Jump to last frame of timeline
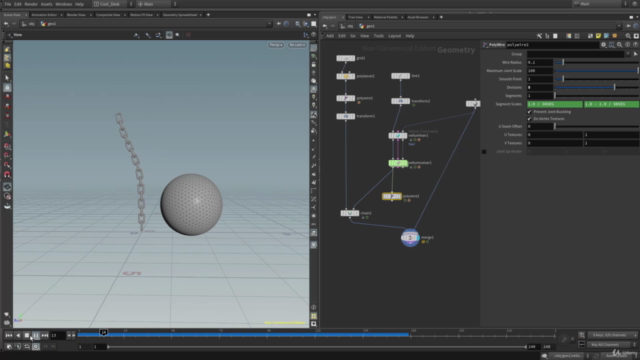The height and width of the screenshot is (360, 640). click(45, 336)
